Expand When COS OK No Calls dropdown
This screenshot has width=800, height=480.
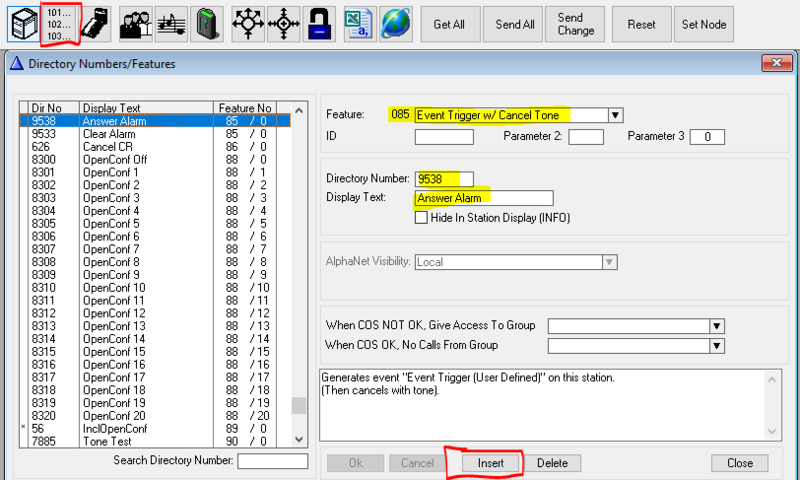pos(716,346)
